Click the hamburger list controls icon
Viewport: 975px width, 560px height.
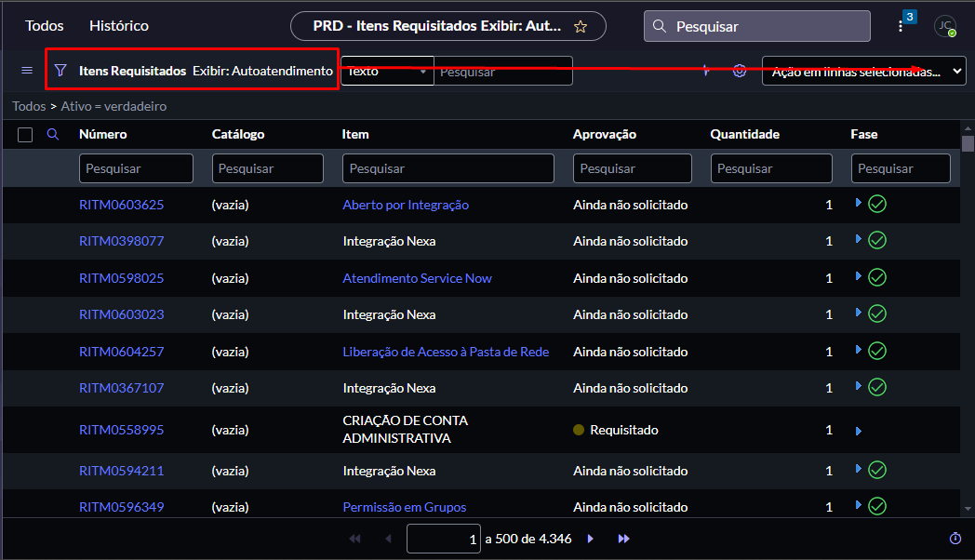(x=26, y=69)
